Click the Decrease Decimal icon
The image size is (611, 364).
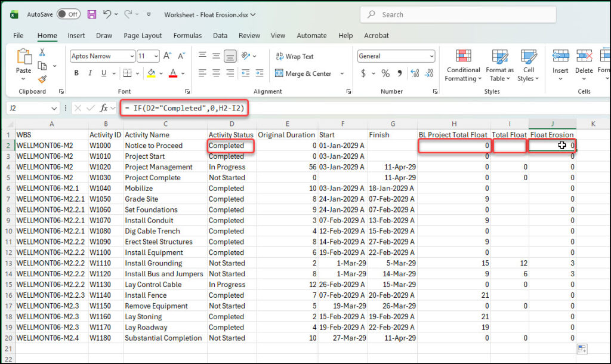click(x=429, y=73)
